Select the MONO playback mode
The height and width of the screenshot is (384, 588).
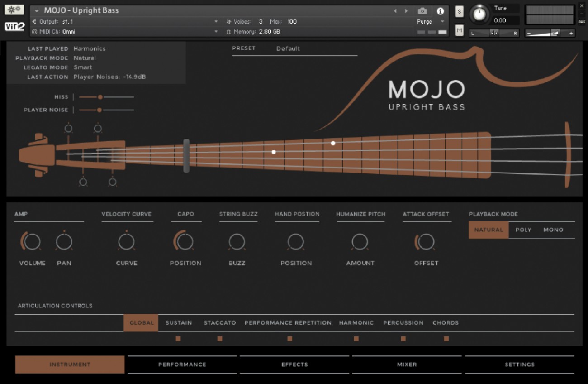click(553, 230)
